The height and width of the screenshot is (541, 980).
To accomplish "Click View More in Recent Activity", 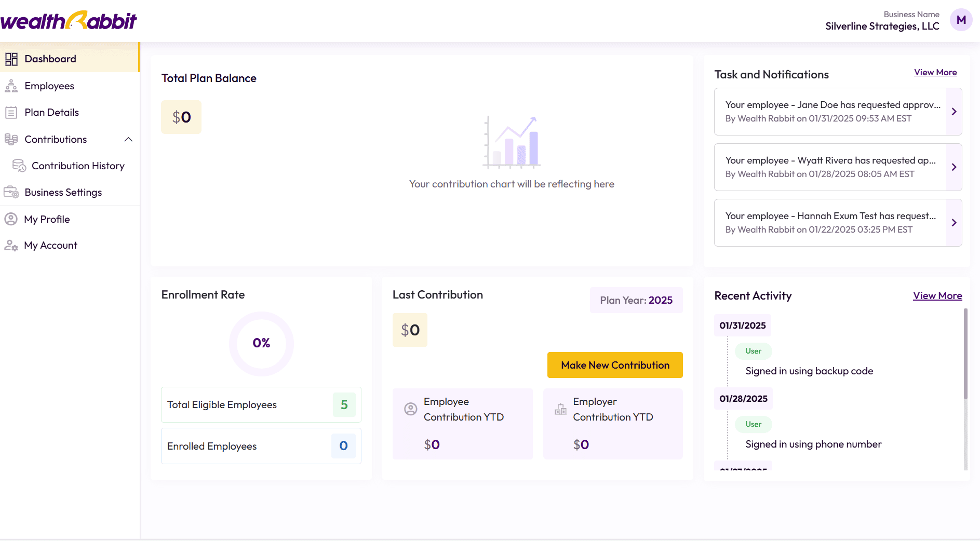I will (x=937, y=295).
